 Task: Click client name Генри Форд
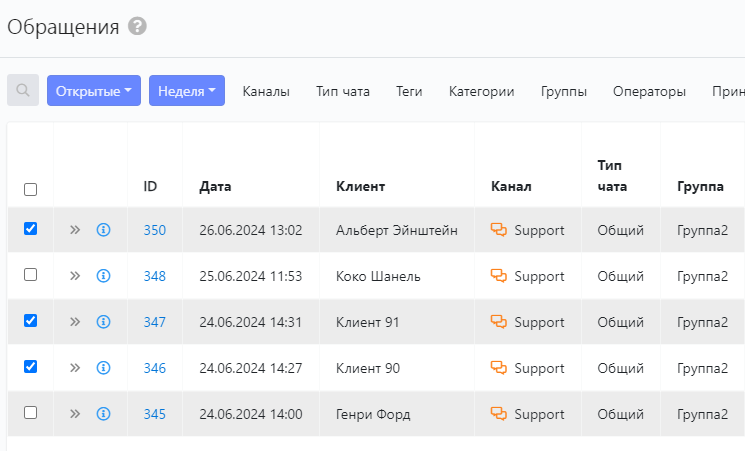click(373, 414)
